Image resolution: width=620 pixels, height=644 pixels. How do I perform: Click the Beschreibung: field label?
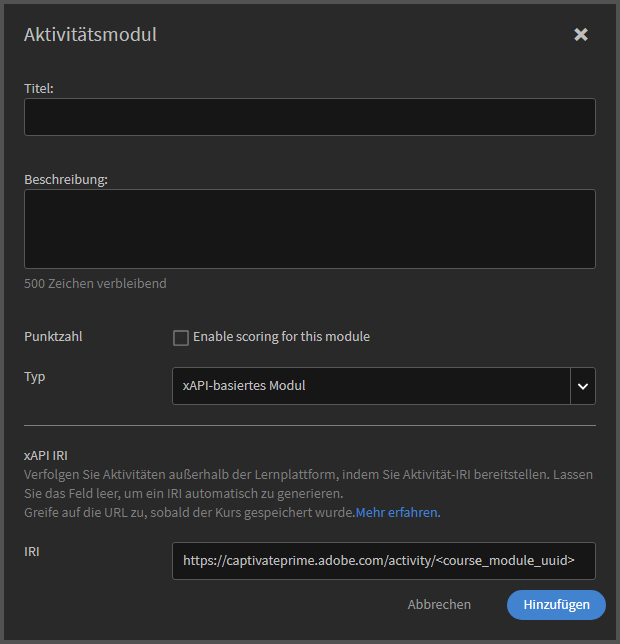66,180
